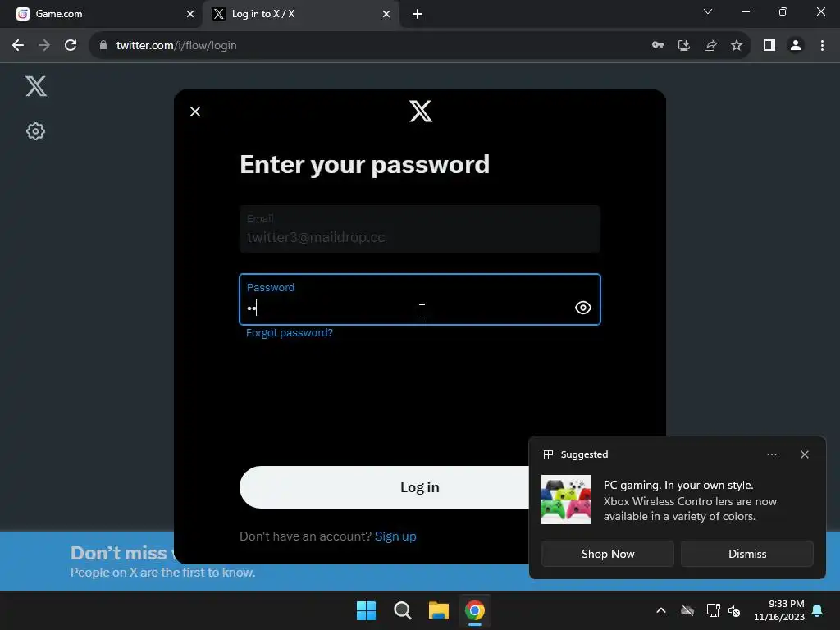The height and width of the screenshot is (630, 840).
Task: Open a new browser tab
Action: pyautogui.click(x=418, y=14)
